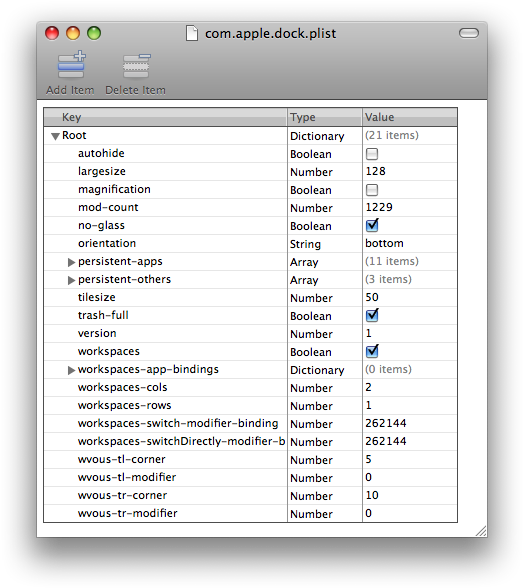
Task: Toggle the autohide checkbox
Action: tap(372, 154)
